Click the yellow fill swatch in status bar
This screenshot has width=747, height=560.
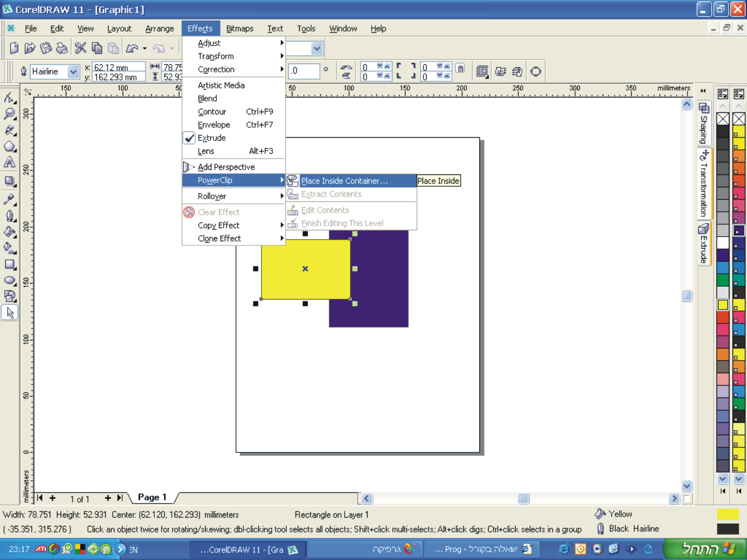click(728, 514)
